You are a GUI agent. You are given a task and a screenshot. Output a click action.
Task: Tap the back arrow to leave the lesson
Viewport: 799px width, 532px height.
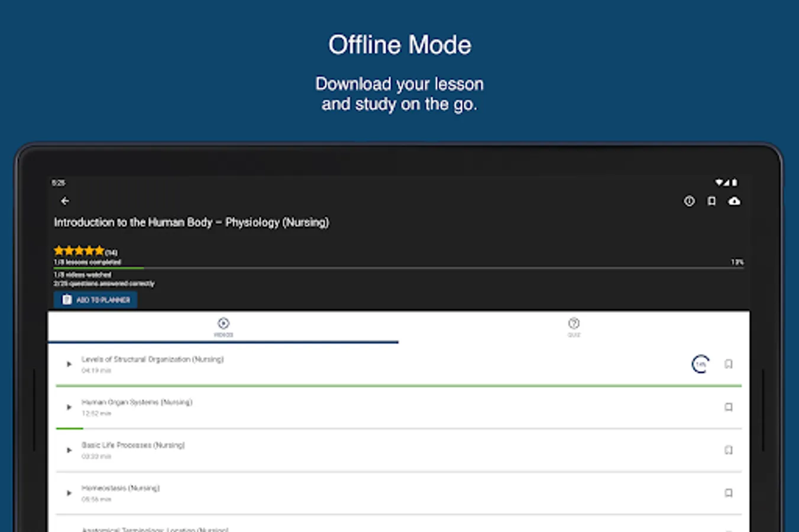64,201
